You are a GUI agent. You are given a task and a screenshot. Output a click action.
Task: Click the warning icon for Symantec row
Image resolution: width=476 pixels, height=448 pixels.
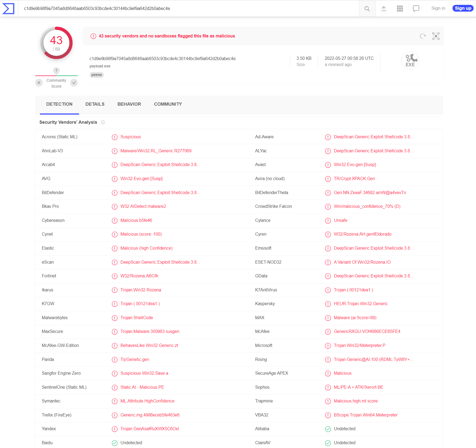click(x=115, y=401)
